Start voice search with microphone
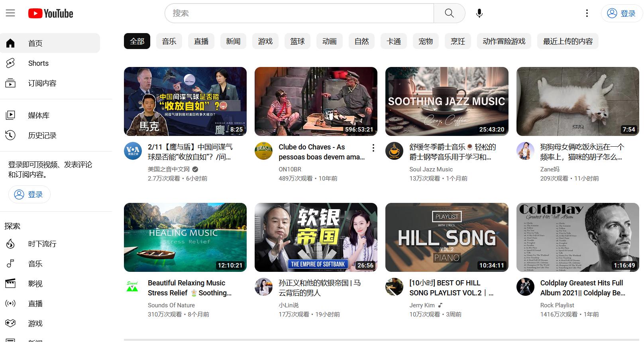Screen dimensions: 644x342 tap(479, 13)
